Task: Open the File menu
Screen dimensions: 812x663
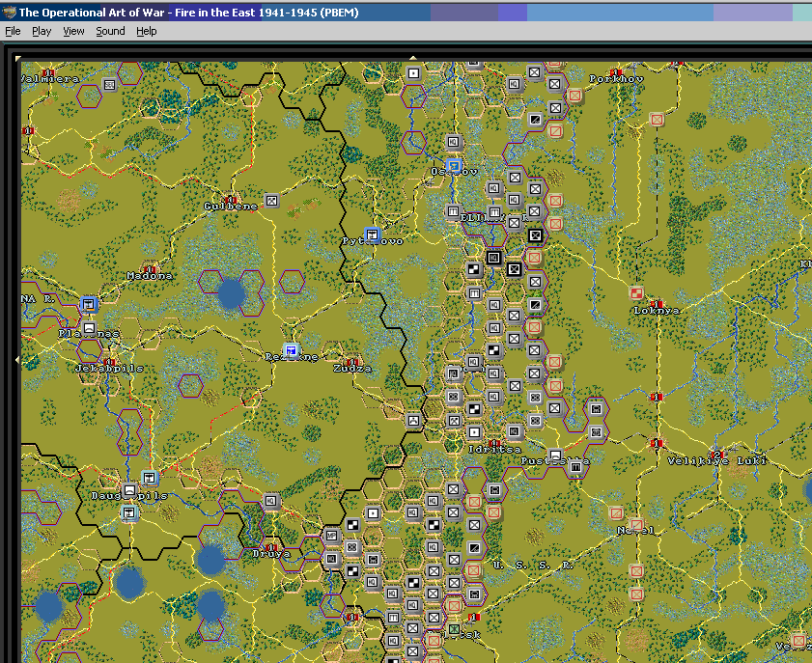Action: point(13,31)
